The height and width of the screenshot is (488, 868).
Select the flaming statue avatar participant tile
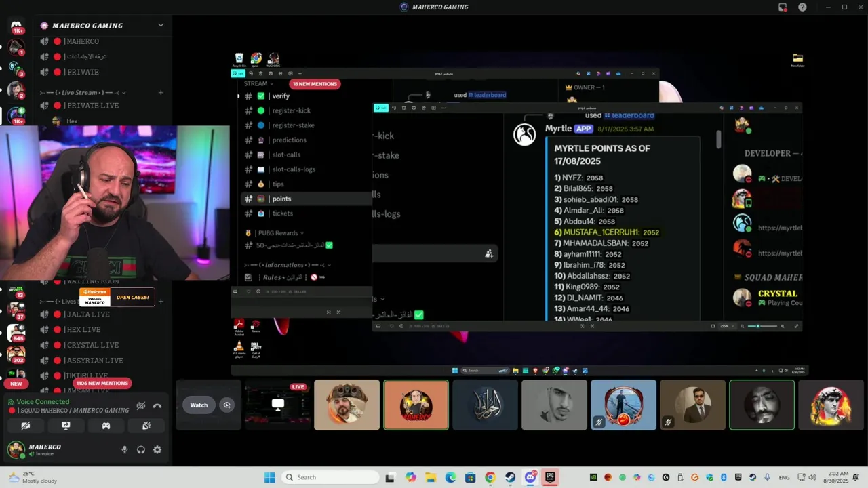[831, 405]
